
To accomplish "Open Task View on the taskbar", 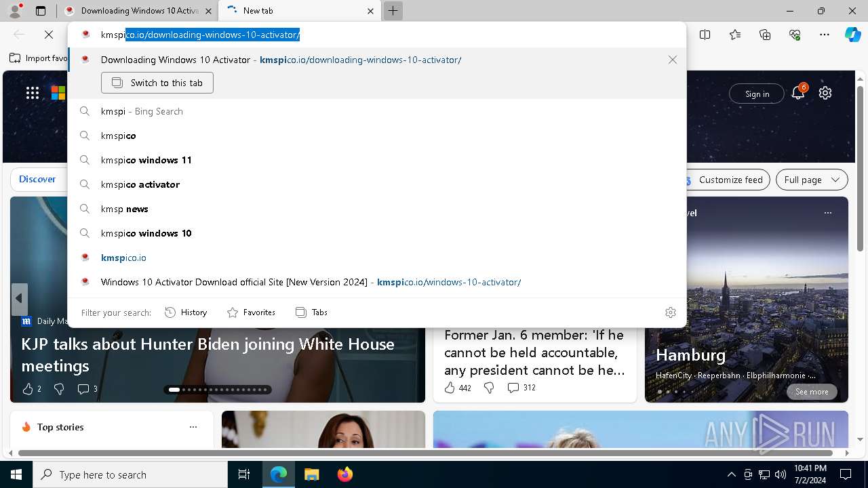I will click(244, 474).
